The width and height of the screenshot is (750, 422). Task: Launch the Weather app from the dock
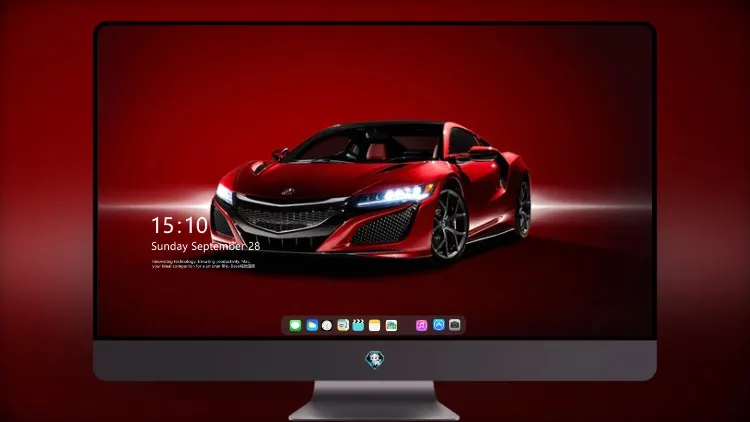pos(312,325)
